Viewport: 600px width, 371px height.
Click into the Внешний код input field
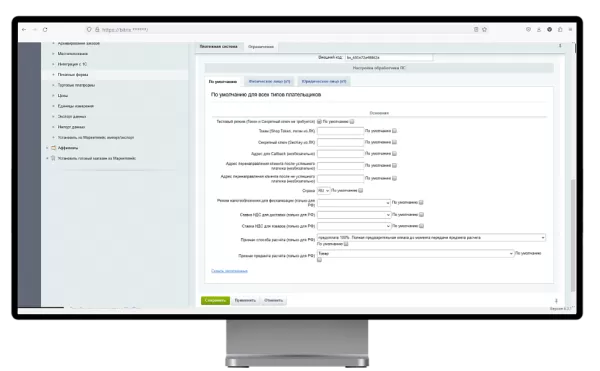pyautogui.click(x=389, y=57)
